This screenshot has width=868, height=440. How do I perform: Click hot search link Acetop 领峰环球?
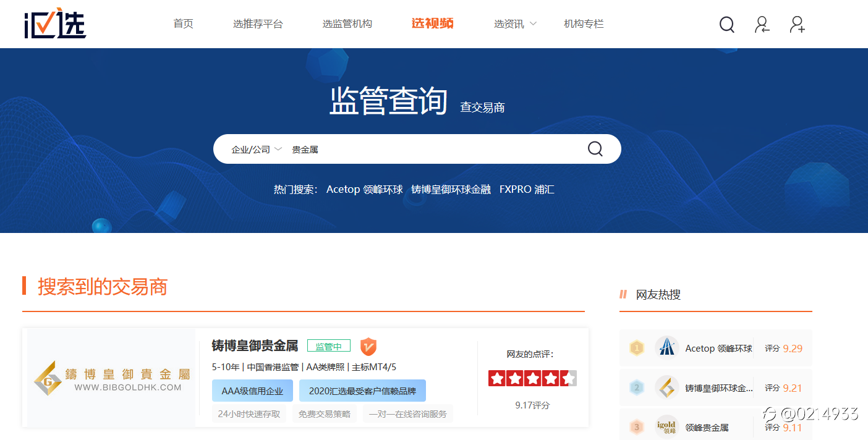coord(364,189)
